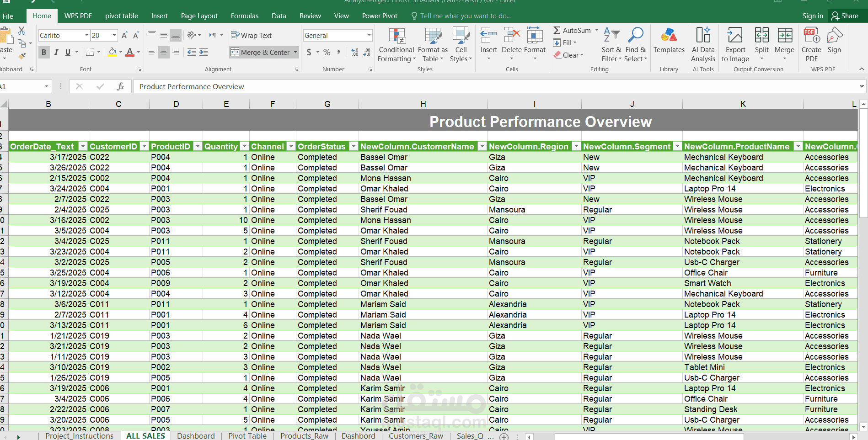Switch to the Products_Raw sheet tab
The height and width of the screenshot is (440, 868).
click(x=305, y=436)
